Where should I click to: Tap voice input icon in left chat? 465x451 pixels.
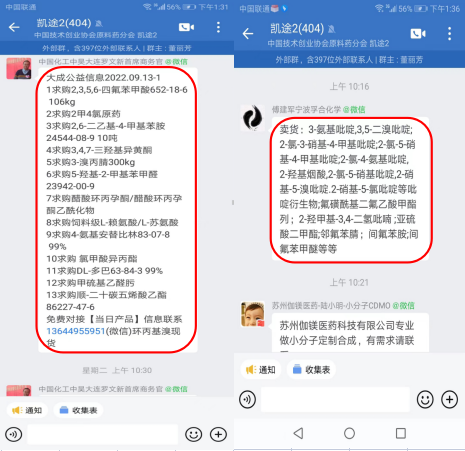(x=14, y=434)
